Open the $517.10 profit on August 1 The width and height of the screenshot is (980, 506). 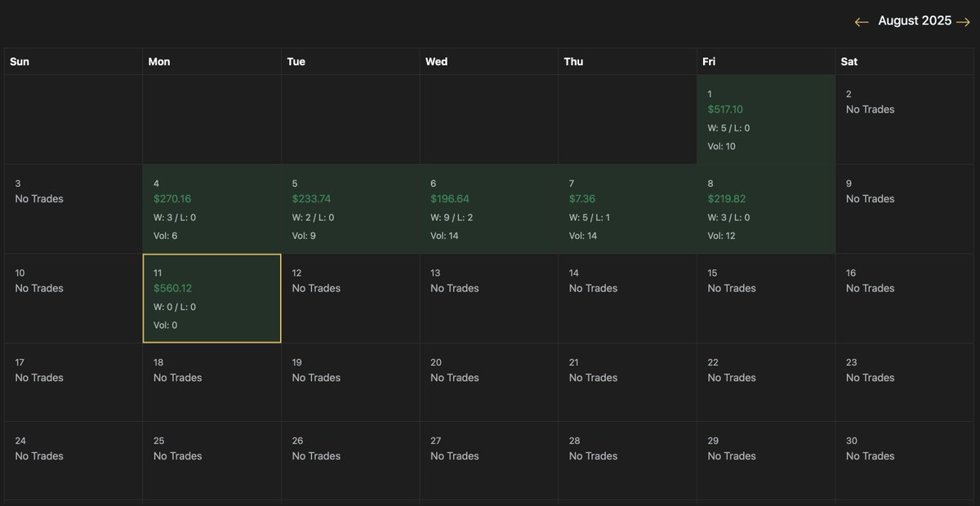point(725,109)
